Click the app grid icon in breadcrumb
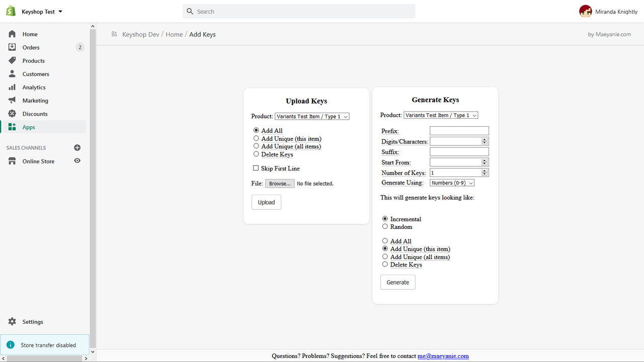The height and width of the screenshot is (362, 644). 114,34
